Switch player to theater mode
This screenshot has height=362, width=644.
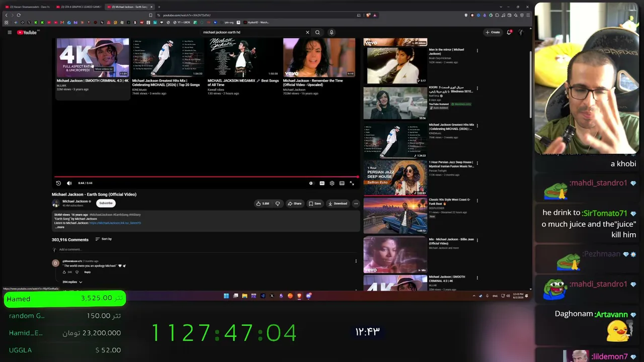point(342,183)
